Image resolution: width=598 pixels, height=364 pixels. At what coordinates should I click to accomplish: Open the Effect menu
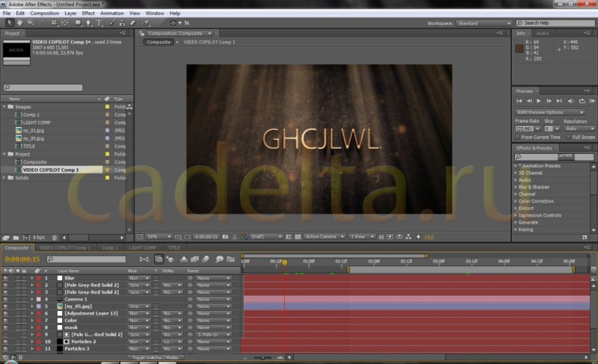tap(88, 13)
